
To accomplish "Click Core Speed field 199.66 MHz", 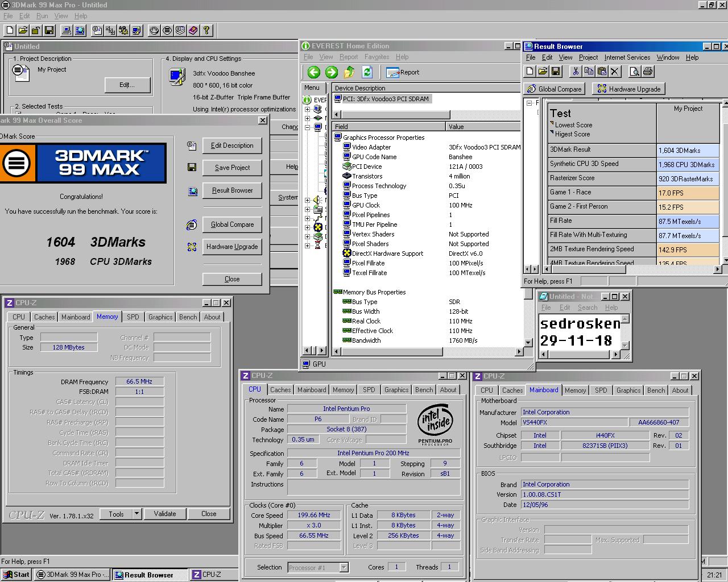I will [314, 516].
